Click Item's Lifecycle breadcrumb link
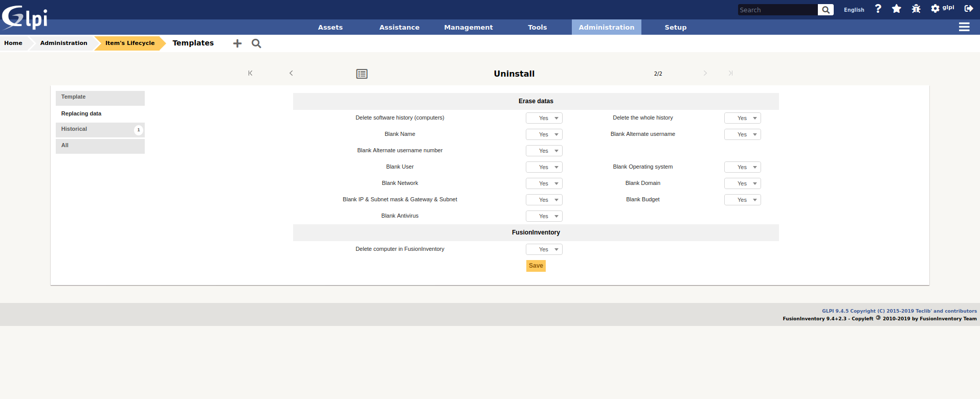The width and height of the screenshot is (980, 399). click(x=130, y=43)
